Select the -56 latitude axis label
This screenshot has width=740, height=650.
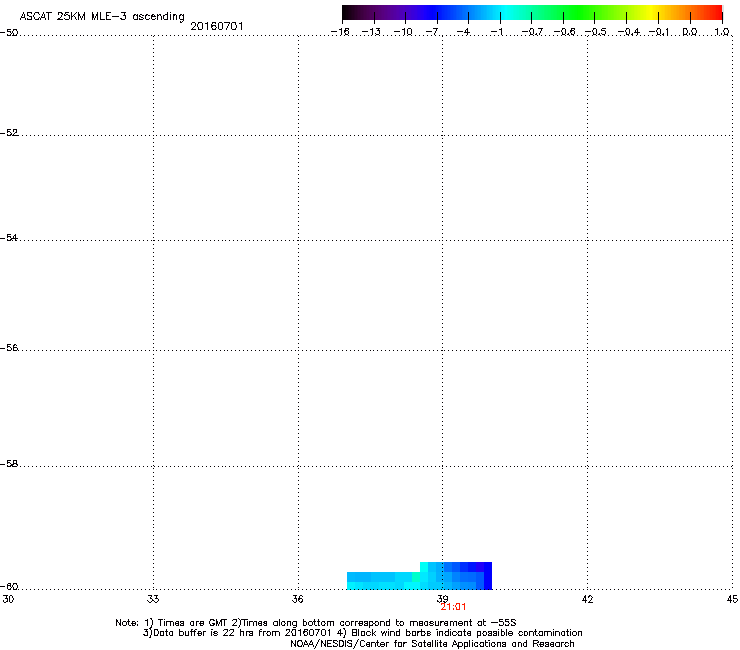click(9, 348)
